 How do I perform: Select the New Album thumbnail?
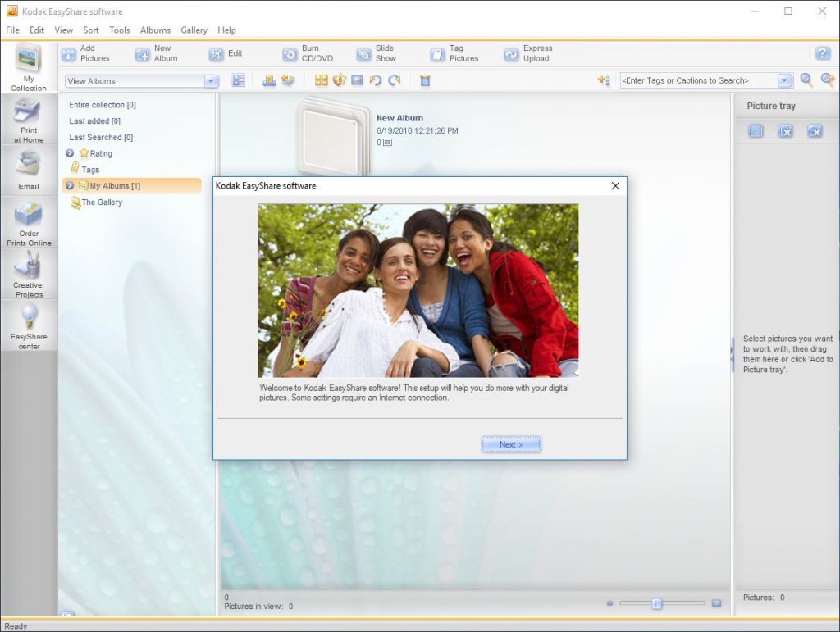pos(333,136)
